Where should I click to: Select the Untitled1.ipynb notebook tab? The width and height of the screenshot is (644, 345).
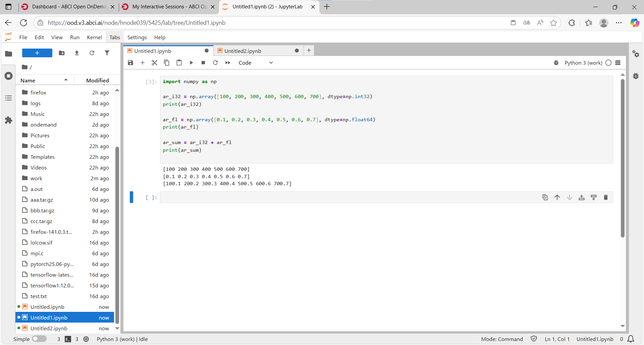coord(168,51)
